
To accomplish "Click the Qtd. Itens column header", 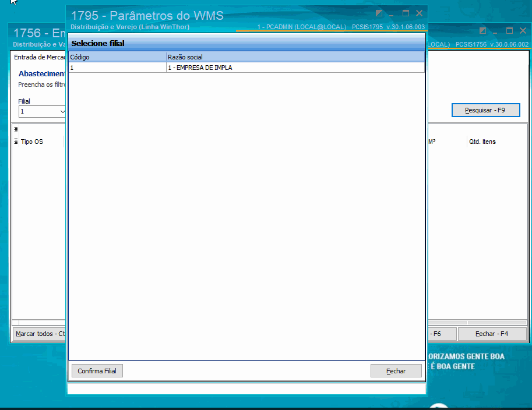I will tap(496, 142).
